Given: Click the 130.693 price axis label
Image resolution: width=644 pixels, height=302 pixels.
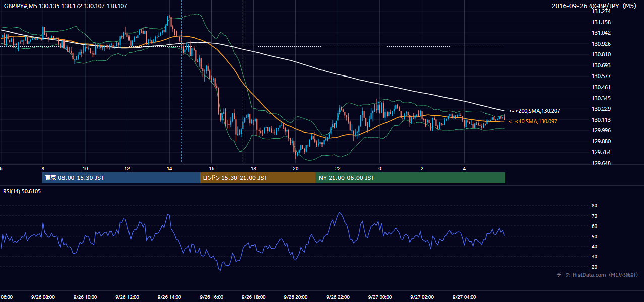Looking at the screenshot, I should [601, 65].
